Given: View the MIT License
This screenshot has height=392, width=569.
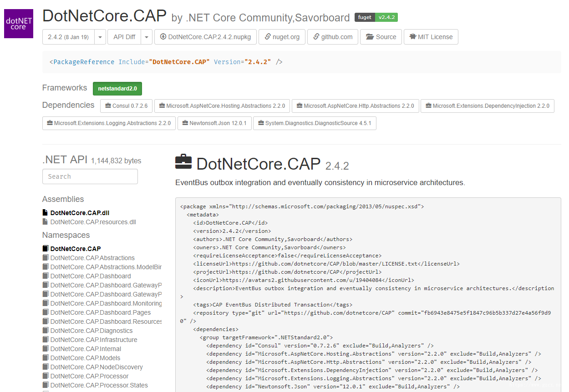Looking at the screenshot, I should pos(431,37).
